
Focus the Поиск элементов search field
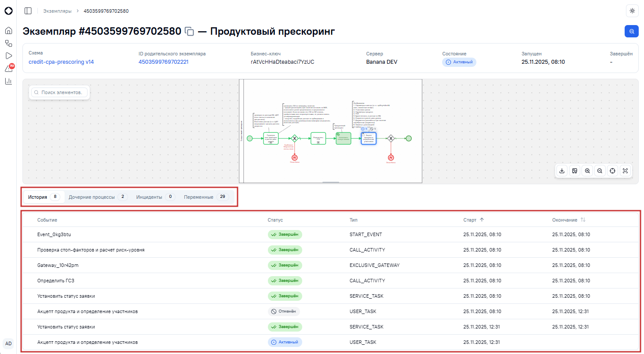[59, 93]
